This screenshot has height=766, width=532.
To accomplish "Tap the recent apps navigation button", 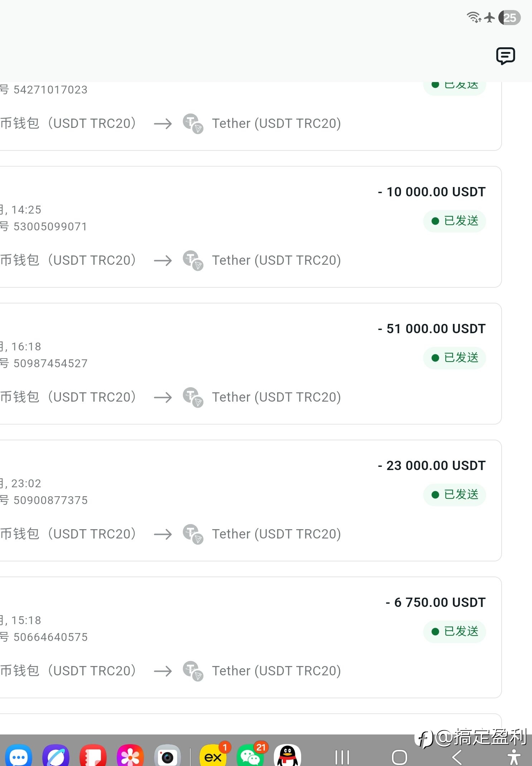I will (342, 757).
